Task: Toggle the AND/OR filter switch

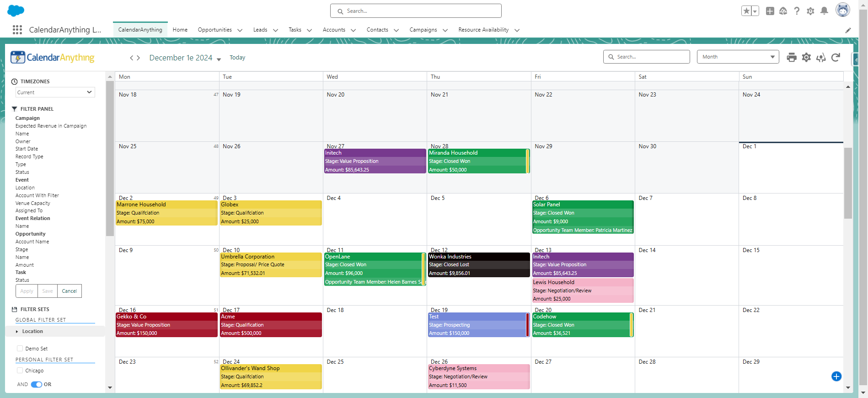Action: 37,384
